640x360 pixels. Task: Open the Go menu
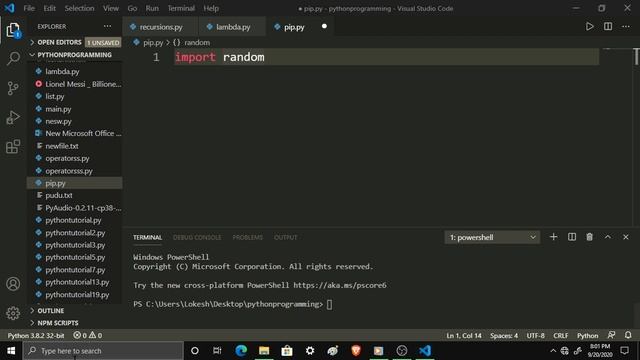pos(132,8)
